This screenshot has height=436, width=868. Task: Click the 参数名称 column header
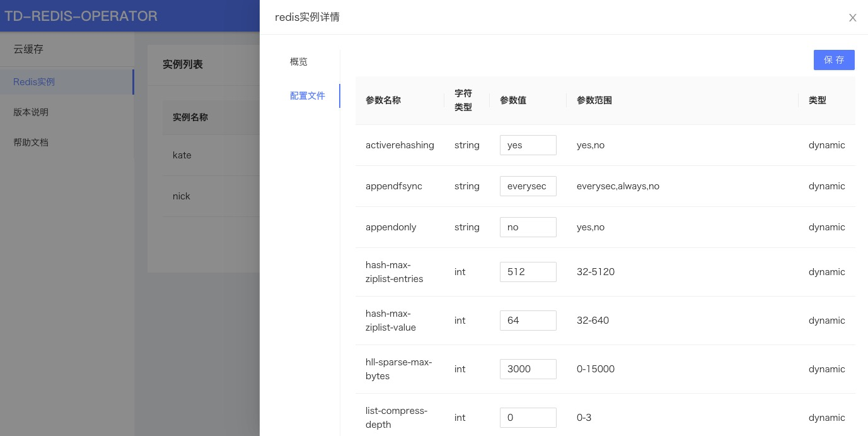click(383, 100)
